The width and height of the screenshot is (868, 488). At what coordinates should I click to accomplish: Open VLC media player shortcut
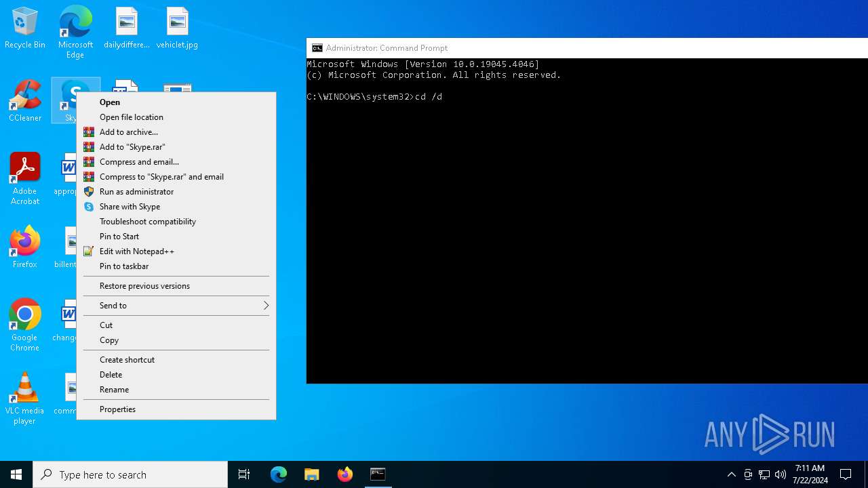coord(25,399)
